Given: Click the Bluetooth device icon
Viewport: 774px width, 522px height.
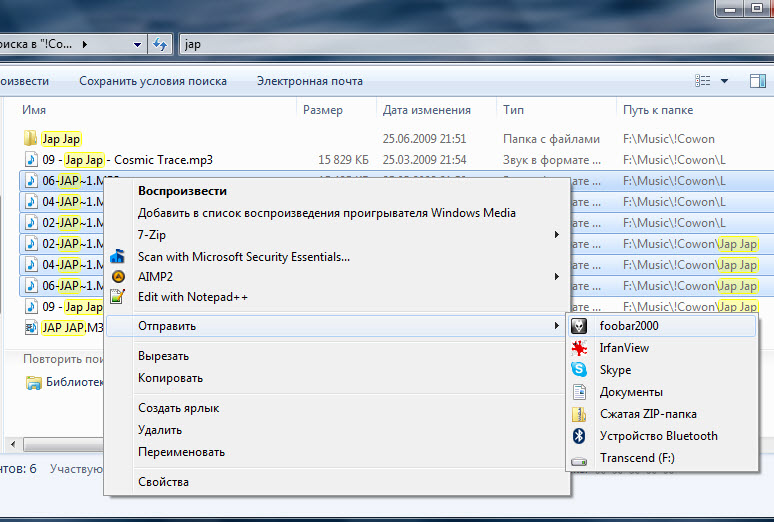Looking at the screenshot, I should (x=579, y=436).
